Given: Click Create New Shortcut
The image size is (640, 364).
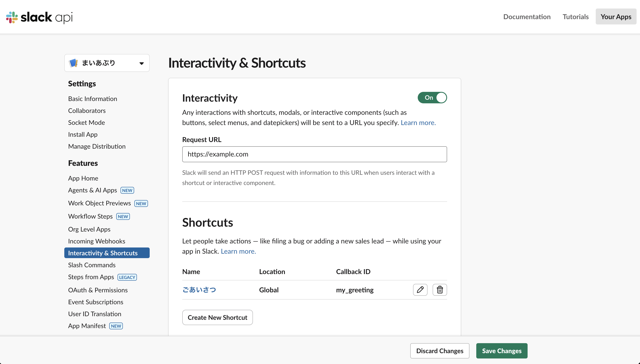Looking at the screenshot, I should coord(217,317).
